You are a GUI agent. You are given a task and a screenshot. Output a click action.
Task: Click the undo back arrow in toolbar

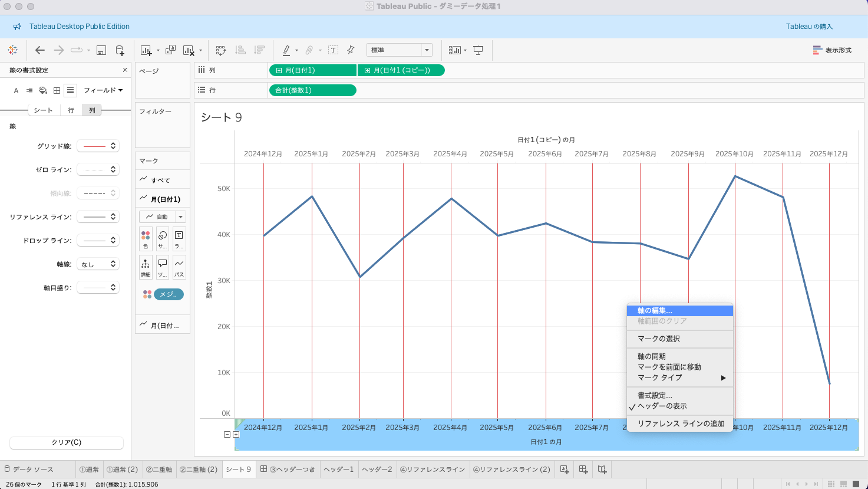(40, 50)
